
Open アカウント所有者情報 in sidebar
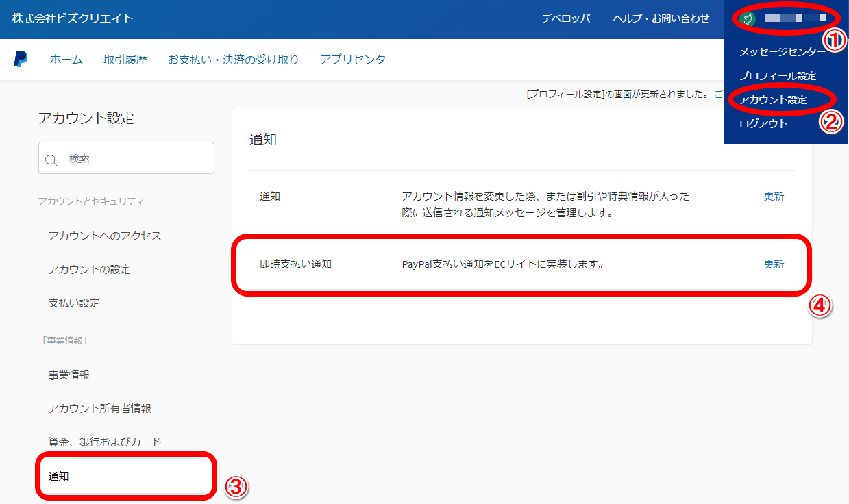99,409
